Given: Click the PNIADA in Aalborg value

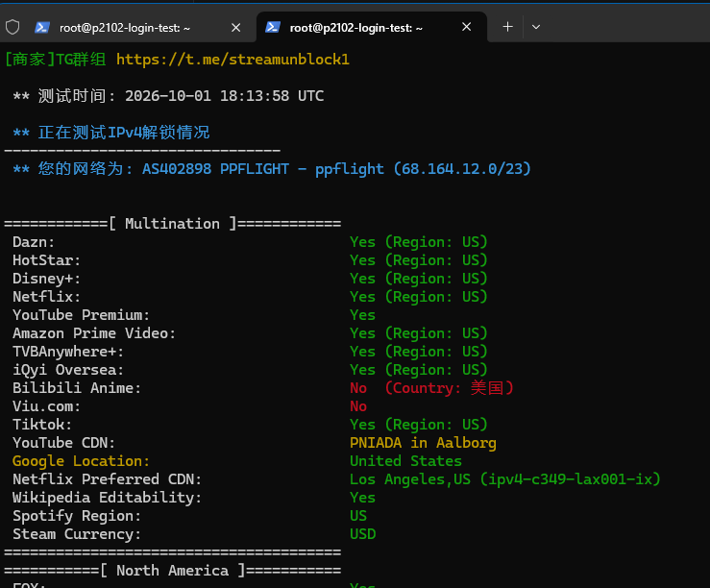Looking at the screenshot, I should point(423,443).
